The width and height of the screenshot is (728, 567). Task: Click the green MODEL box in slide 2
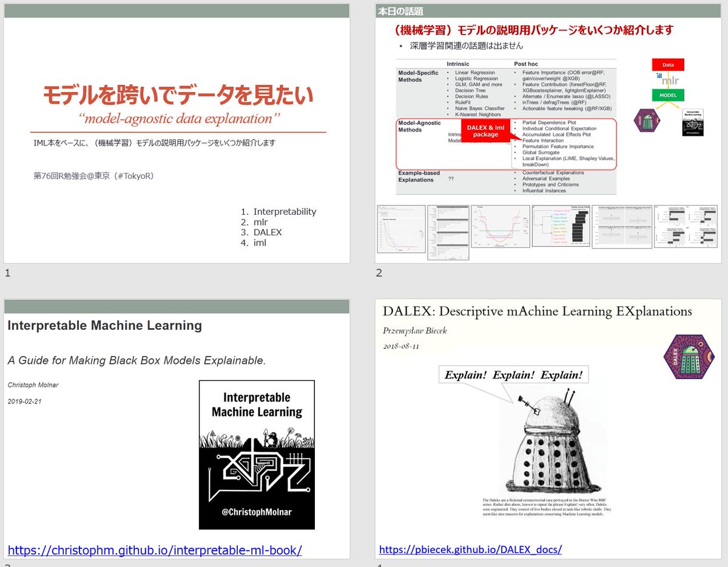[668, 95]
